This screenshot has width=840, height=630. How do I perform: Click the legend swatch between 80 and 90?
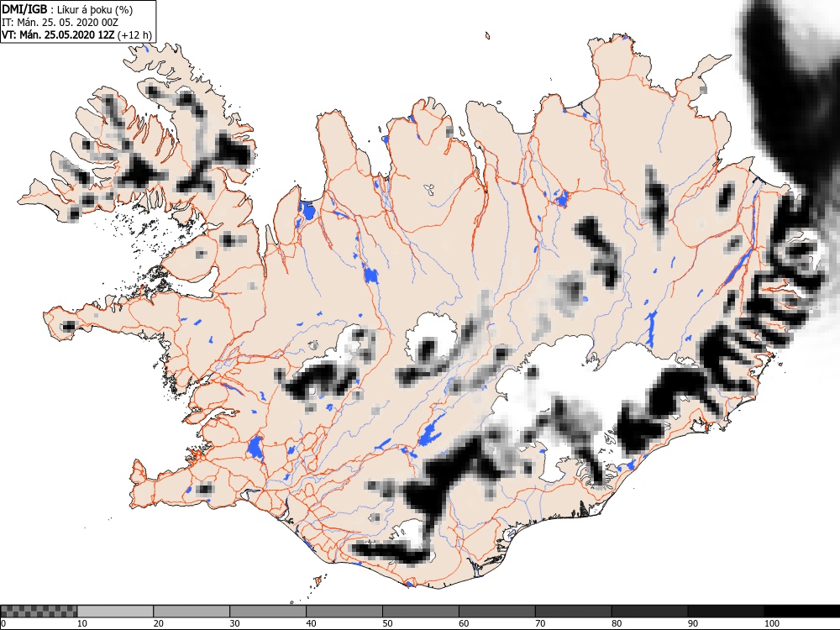[650, 612]
